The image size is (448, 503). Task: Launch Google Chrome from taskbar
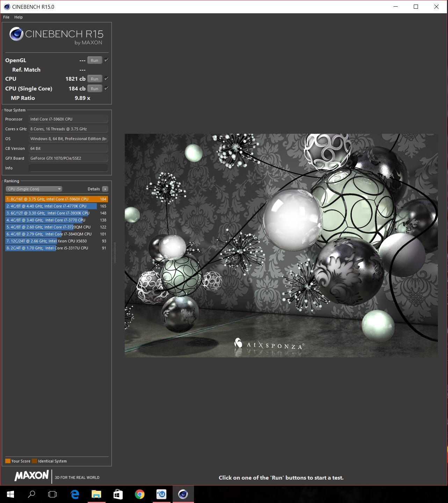[x=140, y=494]
